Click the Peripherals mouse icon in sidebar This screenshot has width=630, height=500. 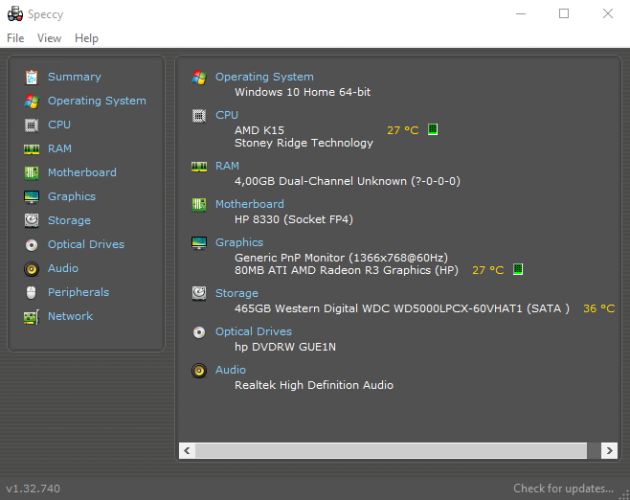pos(31,293)
